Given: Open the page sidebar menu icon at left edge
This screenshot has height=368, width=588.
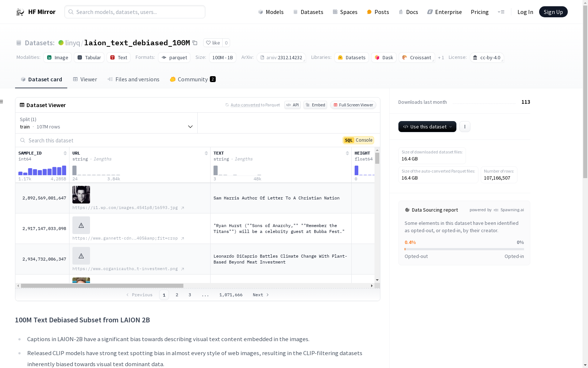Looking at the screenshot, I should pos(2,102).
